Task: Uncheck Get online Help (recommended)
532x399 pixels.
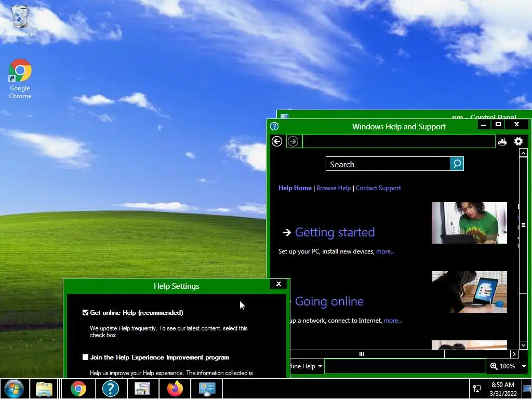Action: pos(86,312)
